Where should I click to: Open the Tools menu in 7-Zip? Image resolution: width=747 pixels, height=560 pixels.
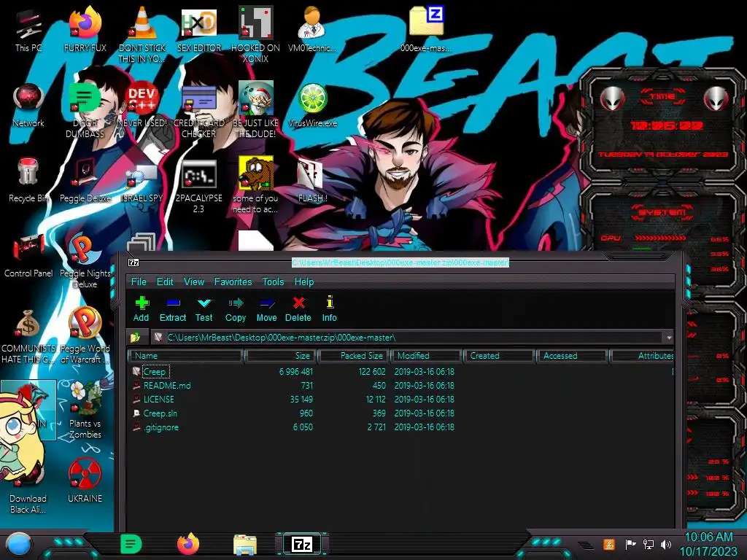(x=273, y=282)
